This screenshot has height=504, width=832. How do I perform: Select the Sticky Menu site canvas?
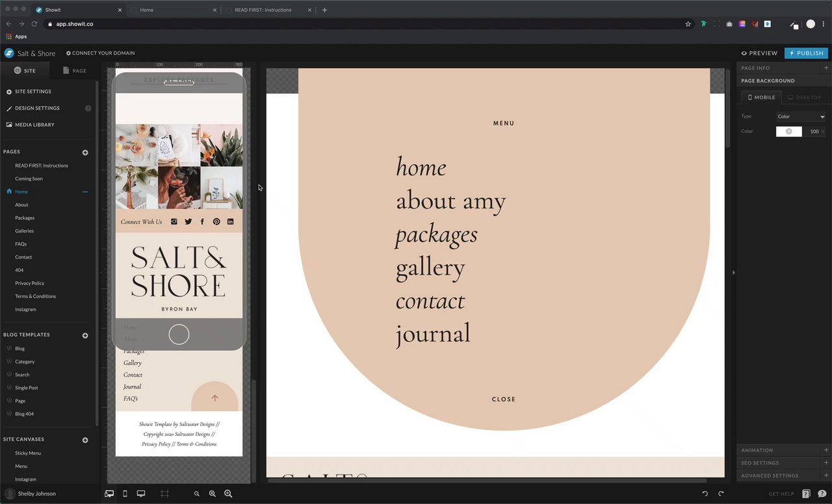pyautogui.click(x=28, y=453)
